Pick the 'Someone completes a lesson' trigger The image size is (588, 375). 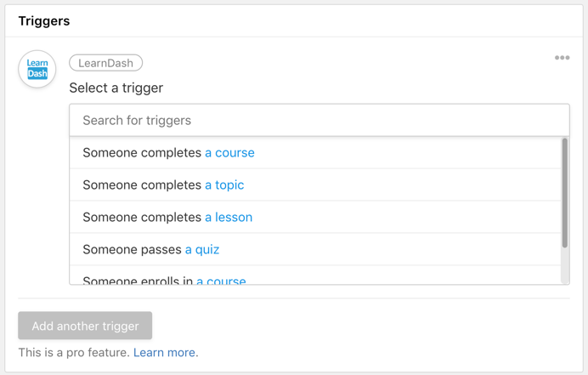point(167,218)
